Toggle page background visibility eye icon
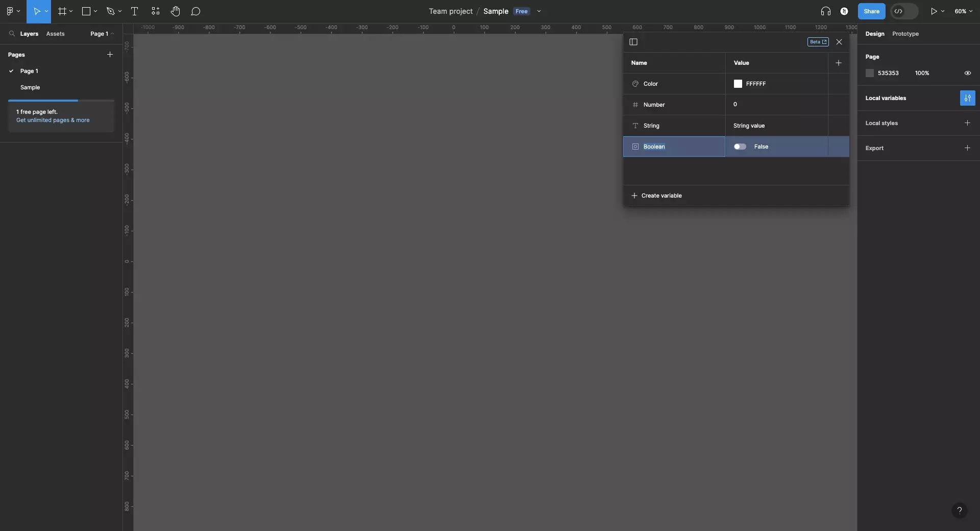980x531 pixels. pyautogui.click(x=968, y=73)
